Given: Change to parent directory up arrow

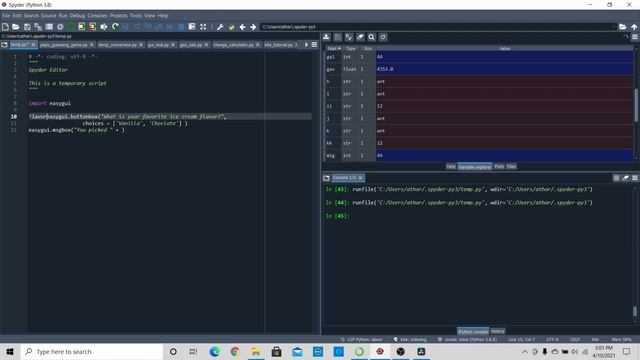Looking at the screenshot, I should (634, 27).
